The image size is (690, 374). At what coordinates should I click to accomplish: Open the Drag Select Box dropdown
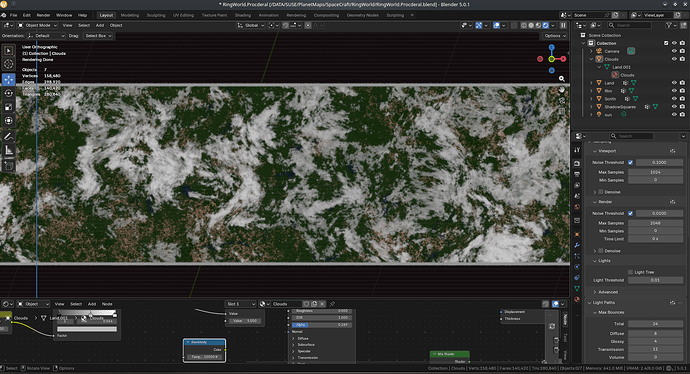click(98, 36)
